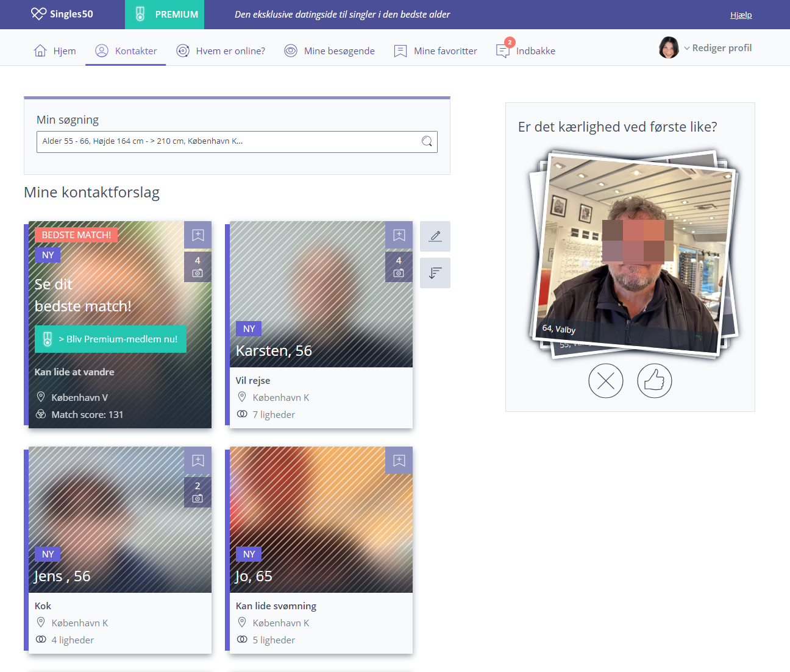Click the medal icon on the PREMIUM tab
This screenshot has height=672, width=790.
(x=140, y=14)
